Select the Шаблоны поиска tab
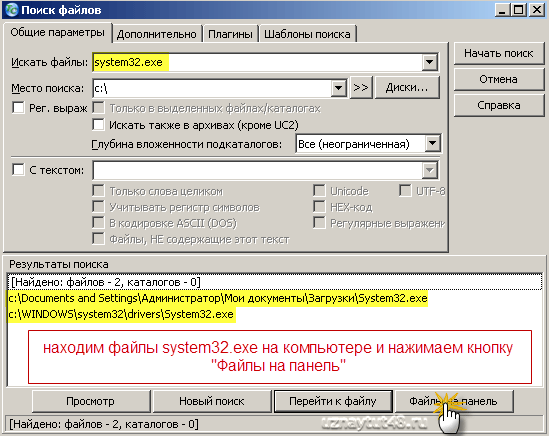This screenshot has width=549, height=436. pyautogui.click(x=307, y=34)
